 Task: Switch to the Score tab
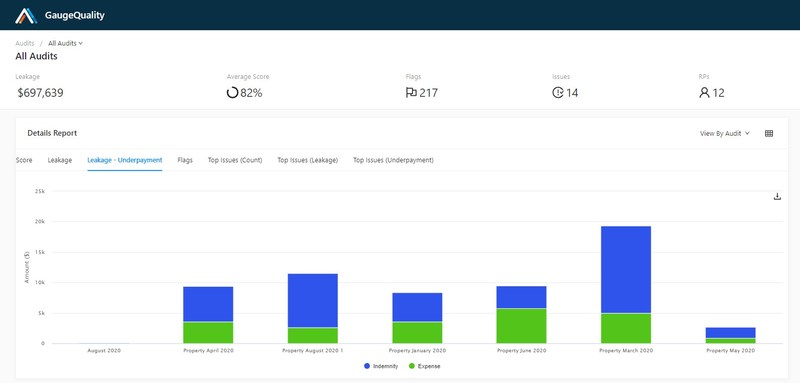pos(24,160)
